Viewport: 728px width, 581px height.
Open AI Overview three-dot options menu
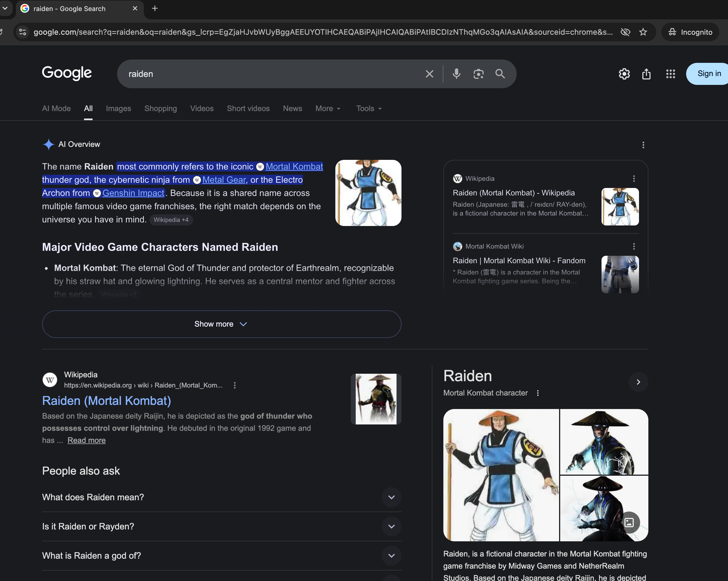[643, 145]
